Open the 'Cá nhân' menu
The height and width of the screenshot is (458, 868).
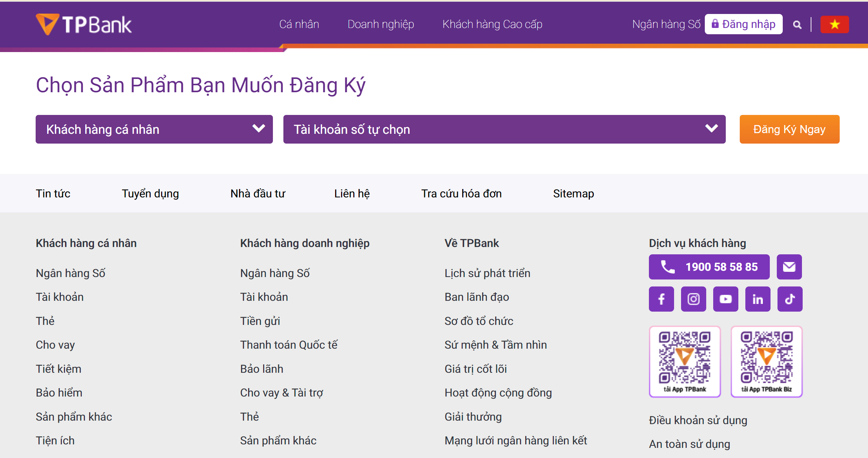299,24
